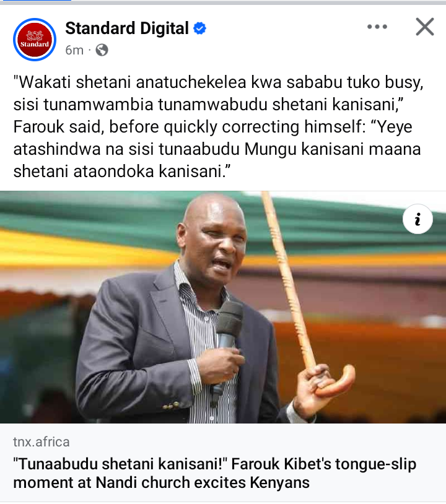Open the Standard Digital profile picture
This screenshot has width=446, height=504.
(x=35, y=40)
